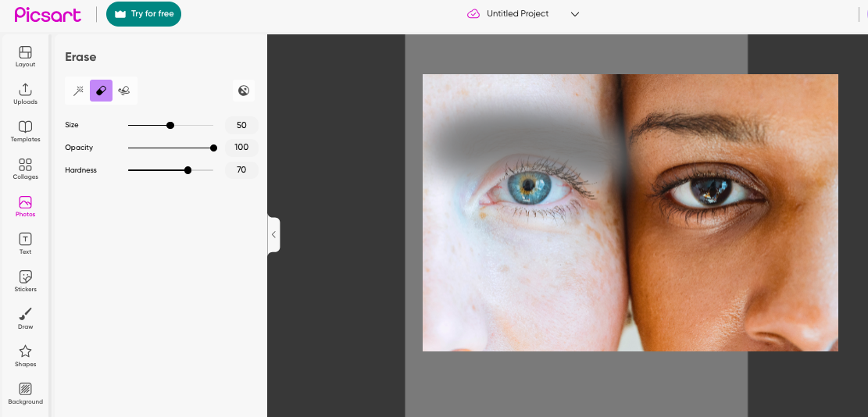The width and height of the screenshot is (868, 417).
Task: Toggle the invert erase mask icon
Action: (244, 91)
